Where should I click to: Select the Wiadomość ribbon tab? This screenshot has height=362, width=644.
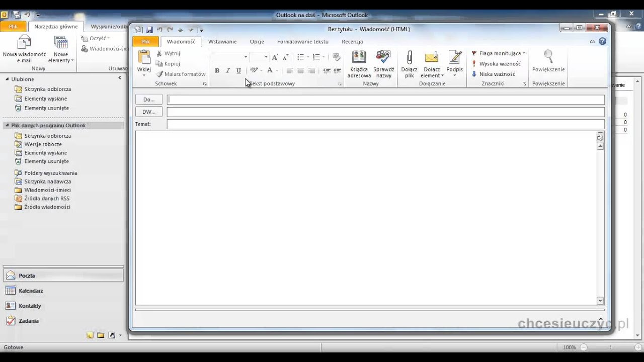[181, 42]
